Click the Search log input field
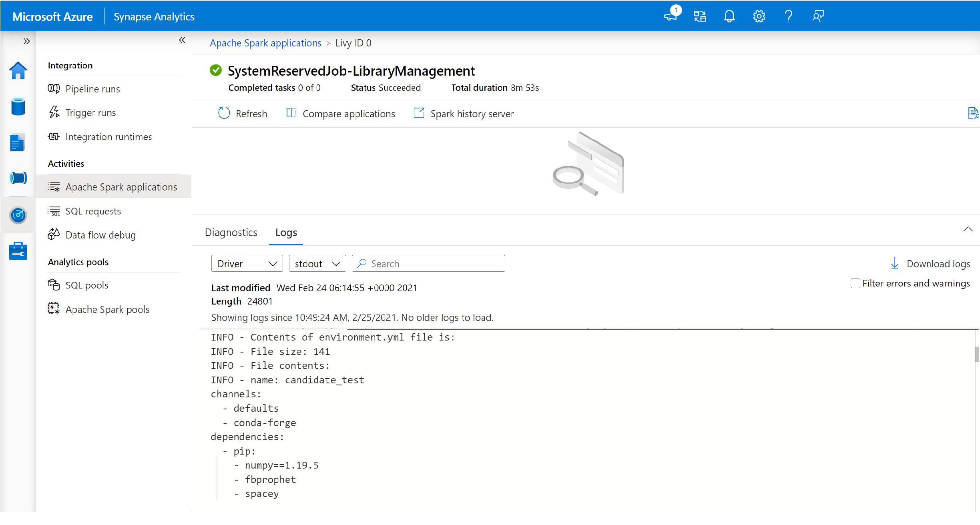Screen dimensions: 980x525 (429, 264)
